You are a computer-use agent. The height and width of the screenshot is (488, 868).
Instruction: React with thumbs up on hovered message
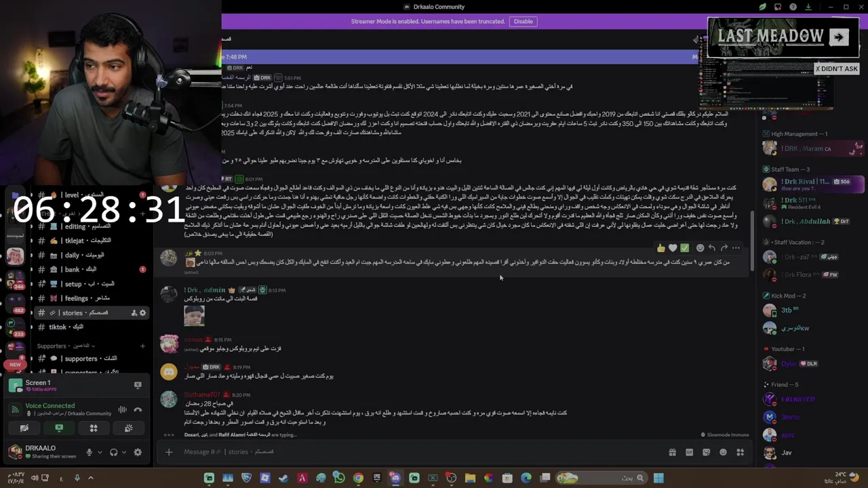click(x=660, y=248)
